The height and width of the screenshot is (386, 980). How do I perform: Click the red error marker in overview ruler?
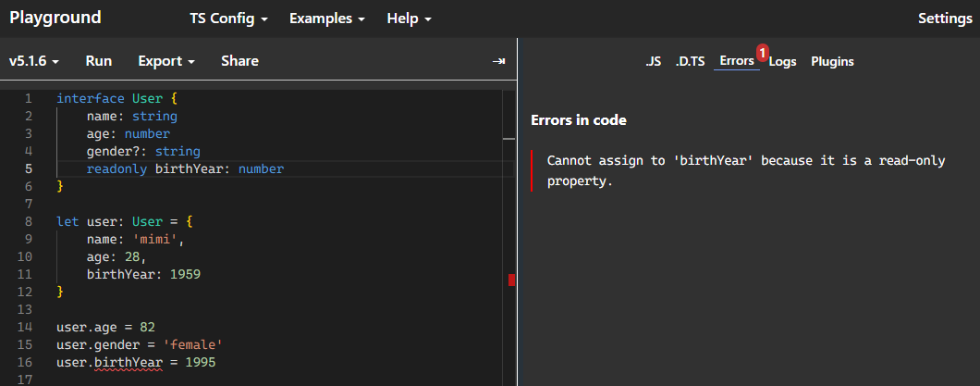(x=512, y=280)
